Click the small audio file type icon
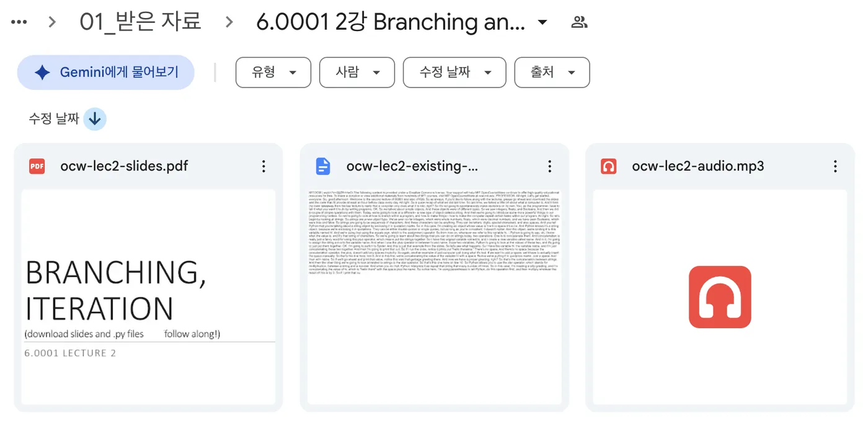The image size is (868, 423). click(x=609, y=166)
